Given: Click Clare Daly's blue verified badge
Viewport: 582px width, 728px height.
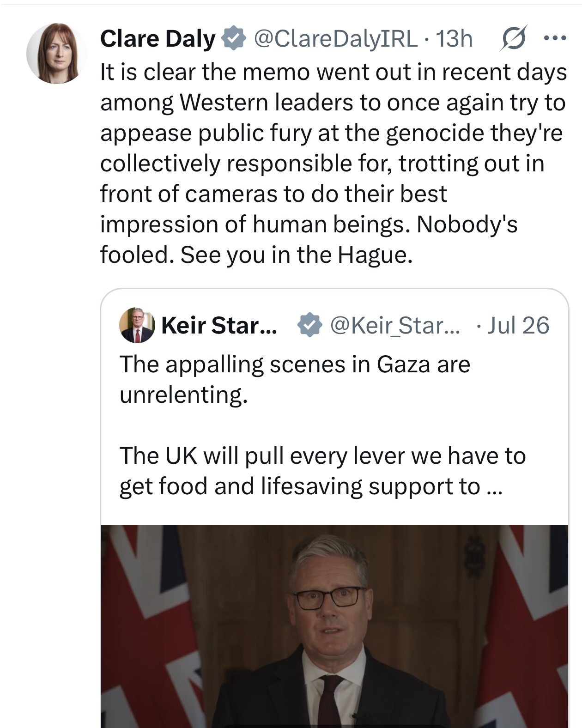Looking at the screenshot, I should [234, 38].
